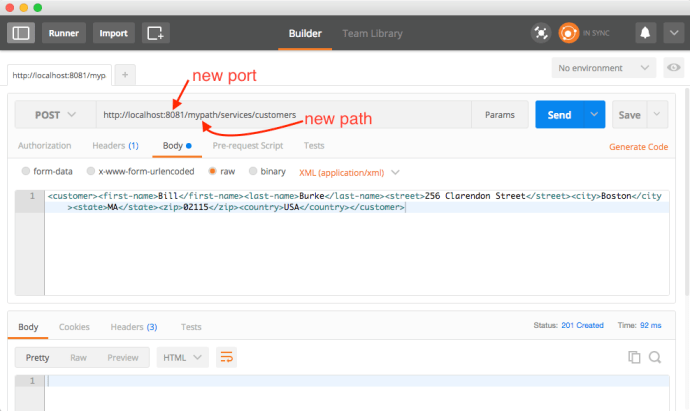The image size is (690, 411).
Task: Click the empty response body editor line
Action: [357, 381]
